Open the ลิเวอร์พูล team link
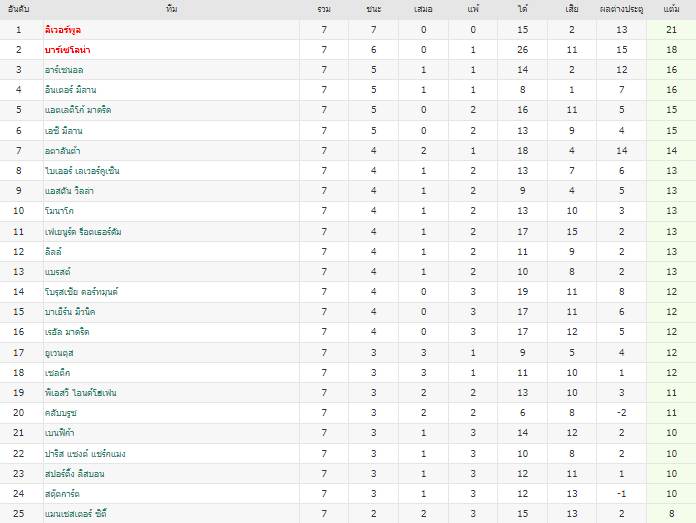 point(63,30)
